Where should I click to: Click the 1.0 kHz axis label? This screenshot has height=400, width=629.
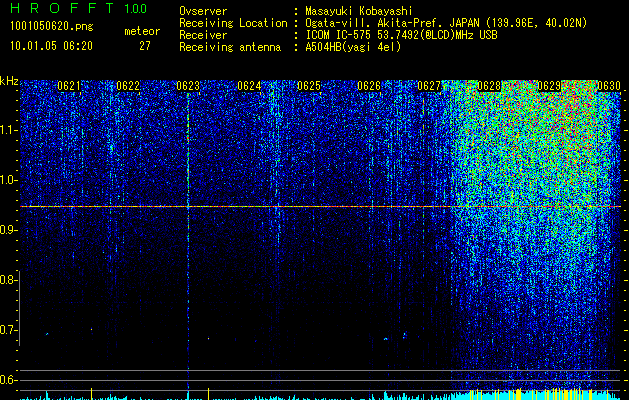click(8, 181)
